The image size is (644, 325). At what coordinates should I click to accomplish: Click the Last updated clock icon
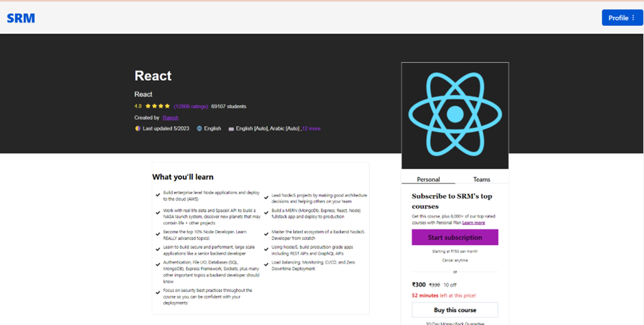pos(138,129)
